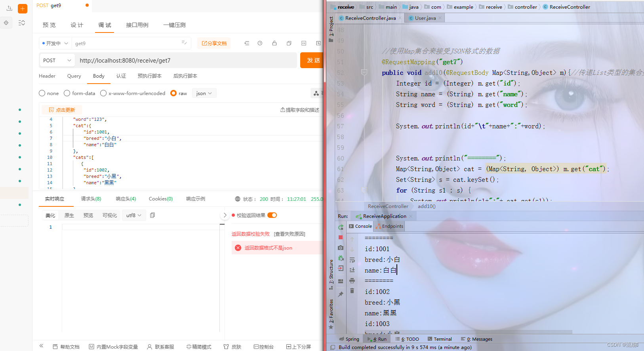
Task: Click the pin tab icon in Run panel
Action: click(x=341, y=294)
